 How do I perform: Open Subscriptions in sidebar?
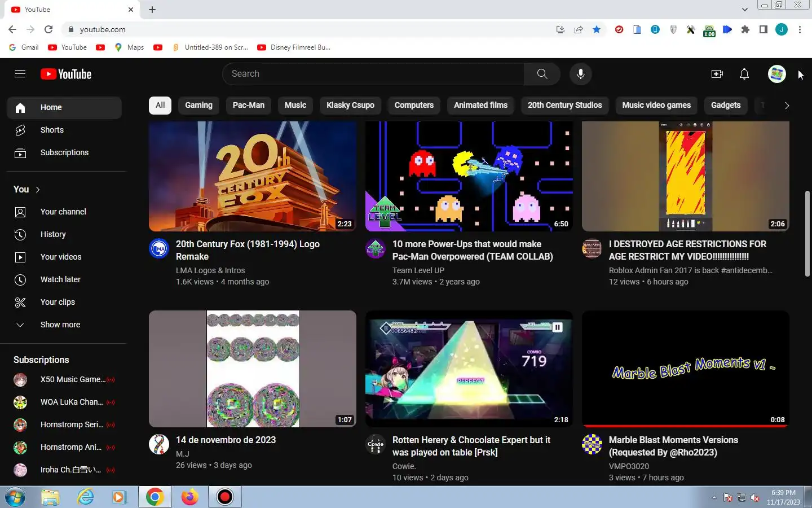click(x=64, y=152)
